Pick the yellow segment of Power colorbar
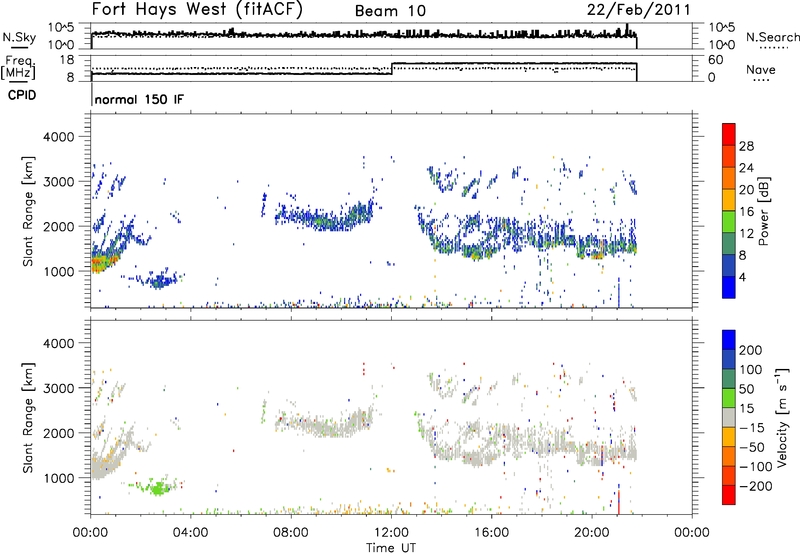This screenshot has width=800, height=554. (729, 200)
